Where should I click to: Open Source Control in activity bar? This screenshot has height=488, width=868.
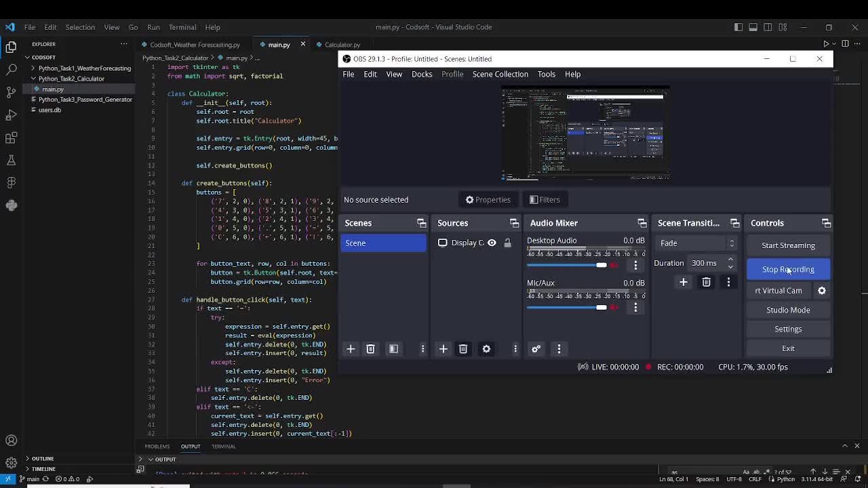click(x=11, y=92)
